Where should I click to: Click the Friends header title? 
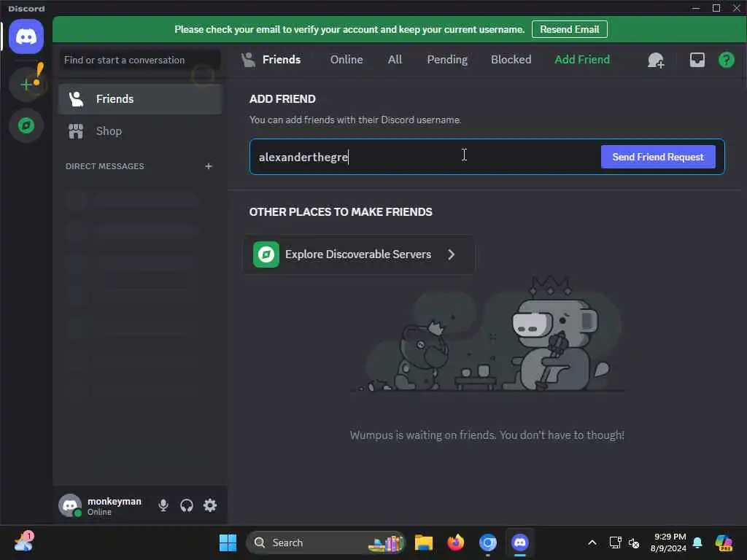click(281, 60)
